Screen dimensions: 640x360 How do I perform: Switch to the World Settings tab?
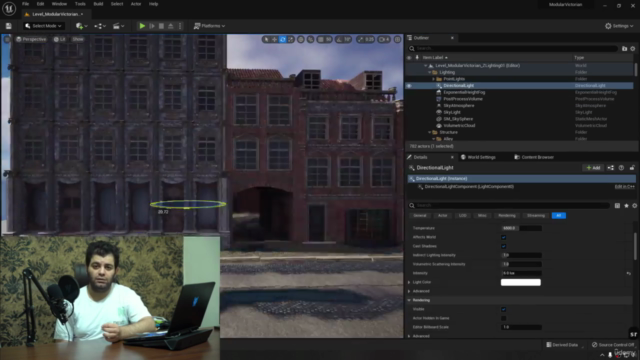tap(478, 157)
